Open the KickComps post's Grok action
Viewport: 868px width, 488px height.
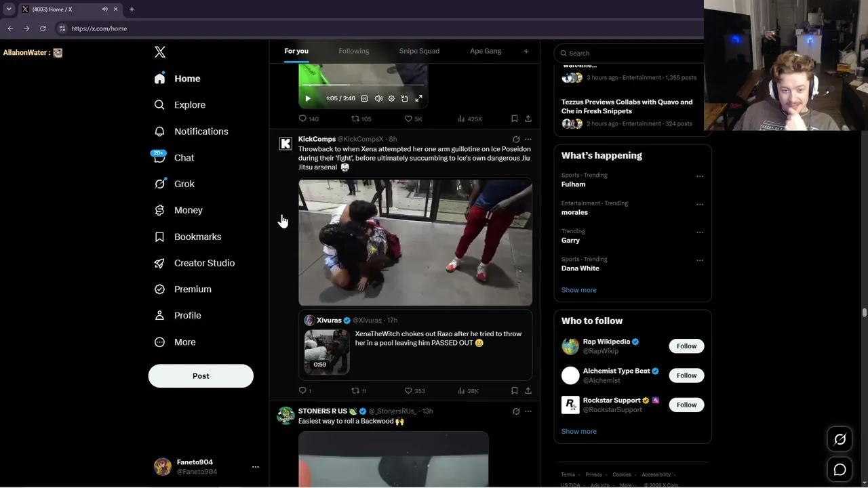coord(516,140)
